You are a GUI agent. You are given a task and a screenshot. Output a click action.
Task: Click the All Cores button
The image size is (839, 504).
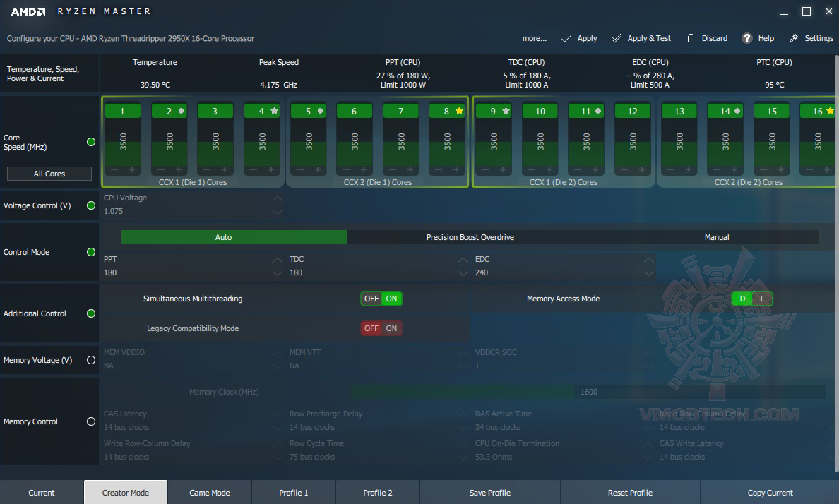click(49, 174)
